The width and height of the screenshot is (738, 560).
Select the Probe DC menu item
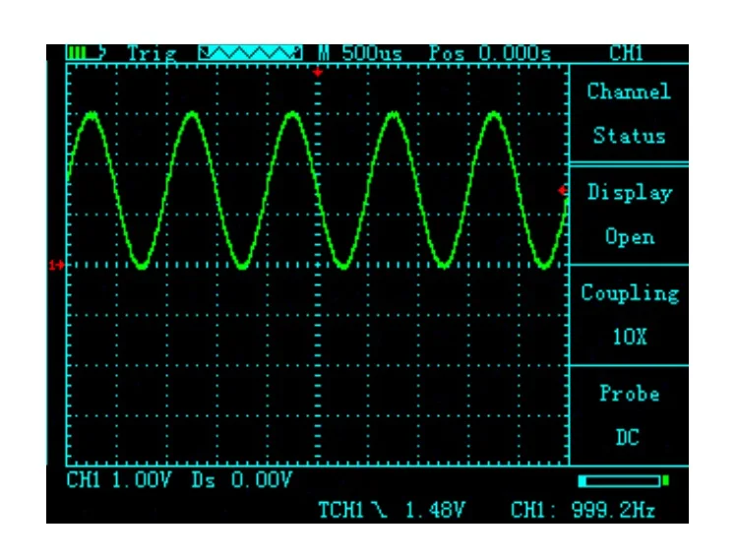point(629,415)
